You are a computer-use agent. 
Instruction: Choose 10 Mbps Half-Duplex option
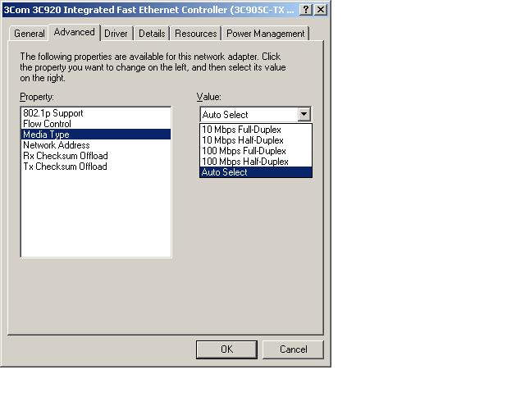(256, 140)
